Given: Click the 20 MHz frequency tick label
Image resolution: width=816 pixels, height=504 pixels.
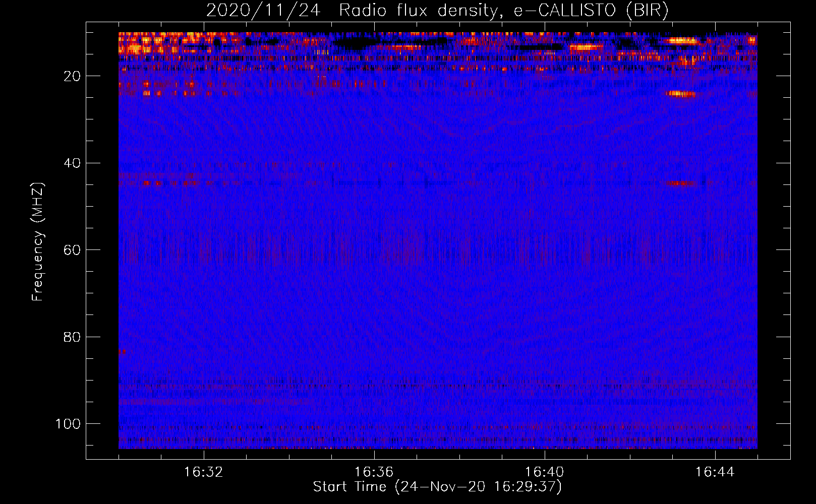Looking at the screenshot, I should pyautogui.click(x=72, y=76).
